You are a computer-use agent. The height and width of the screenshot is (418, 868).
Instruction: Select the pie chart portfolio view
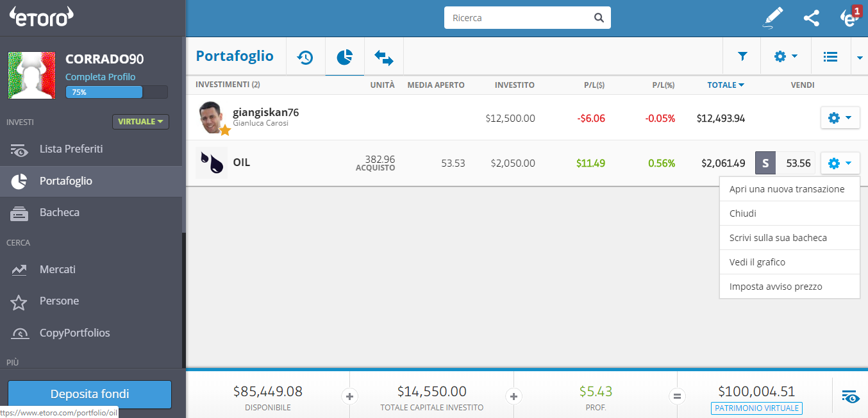(x=345, y=57)
